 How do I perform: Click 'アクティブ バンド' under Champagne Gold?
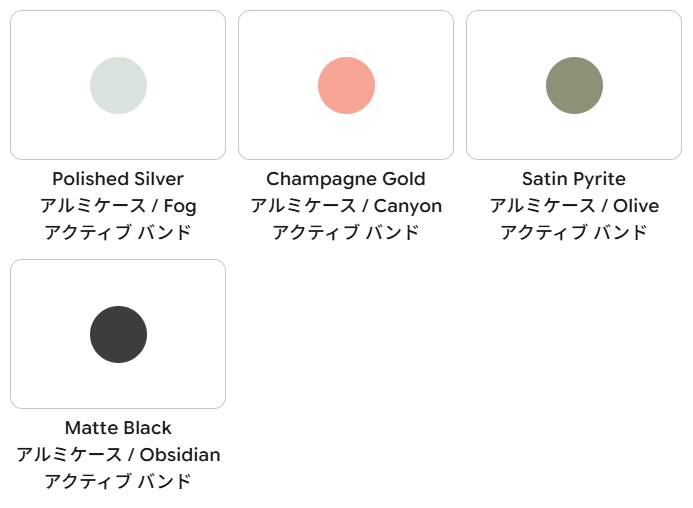pos(346,232)
